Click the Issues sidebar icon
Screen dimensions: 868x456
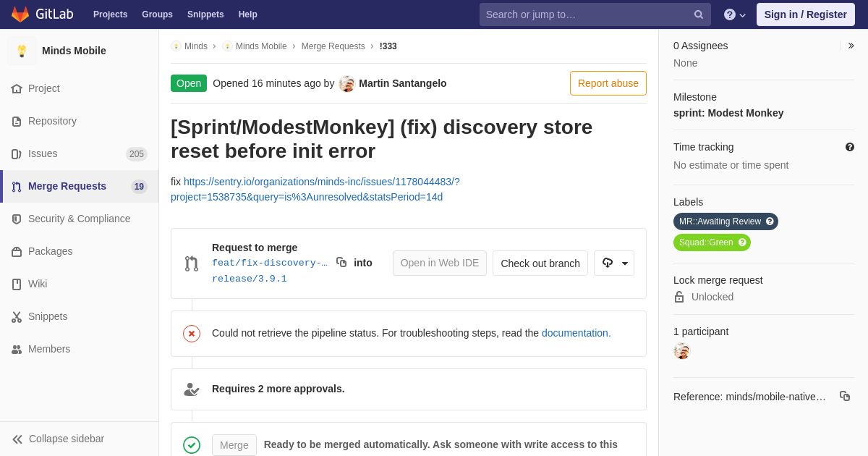17,153
